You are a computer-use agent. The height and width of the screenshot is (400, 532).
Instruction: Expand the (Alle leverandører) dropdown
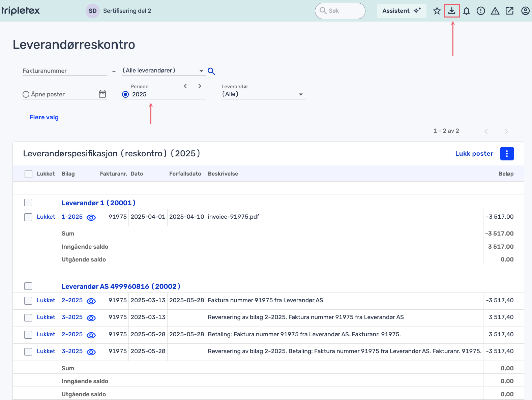pyautogui.click(x=163, y=71)
